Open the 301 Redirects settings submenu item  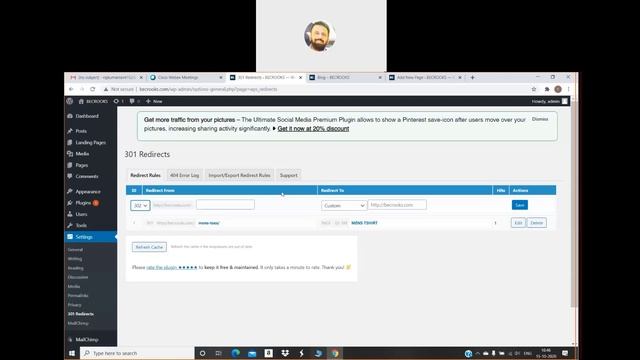click(80, 314)
